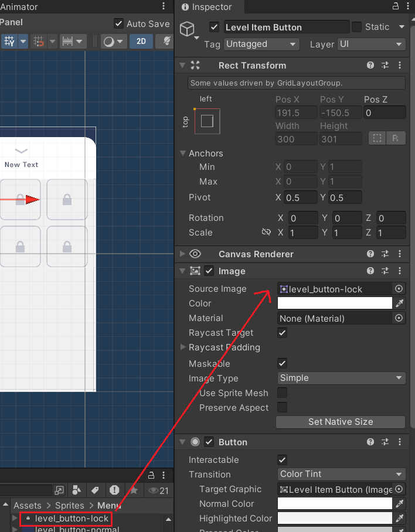Toggle the Static checkbox
415x532 pixels.
(356, 27)
